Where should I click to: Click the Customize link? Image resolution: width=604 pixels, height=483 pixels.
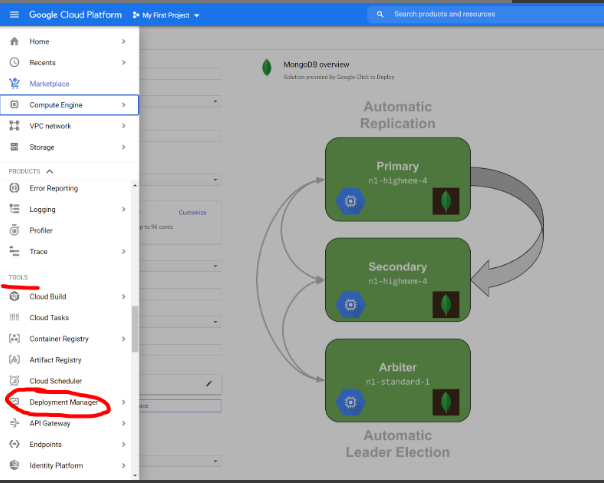[x=192, y=212]
